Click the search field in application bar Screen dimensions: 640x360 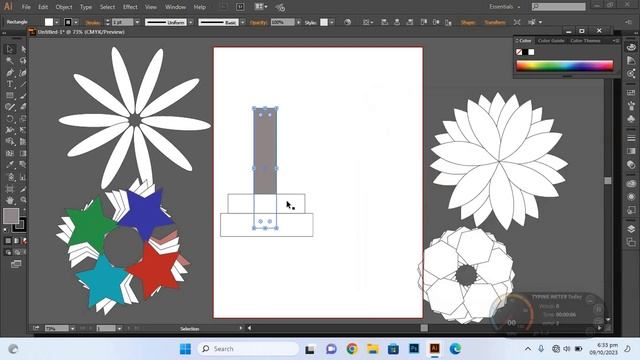[x=558, y=7]
